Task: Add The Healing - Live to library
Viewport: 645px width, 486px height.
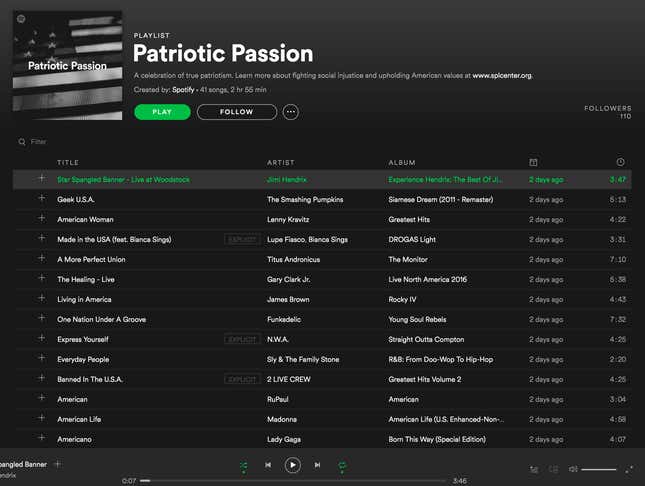Action: pyautogui.click(x=42, y=278)
